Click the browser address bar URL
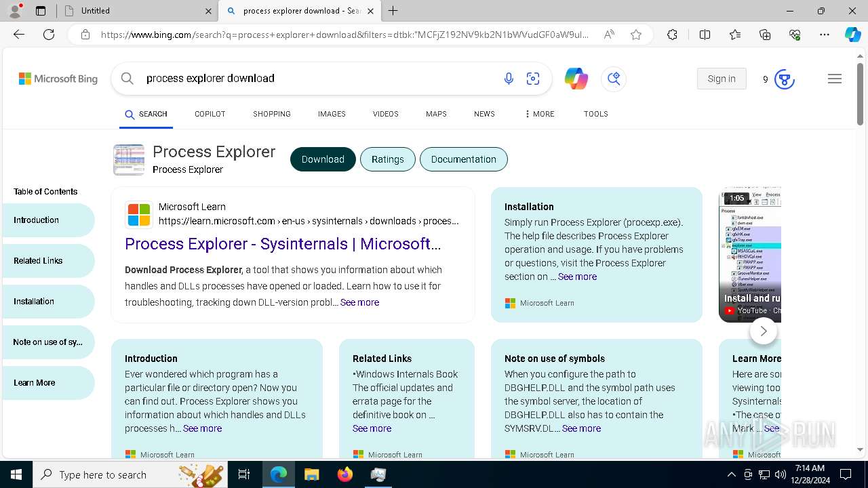 (344, 35)
